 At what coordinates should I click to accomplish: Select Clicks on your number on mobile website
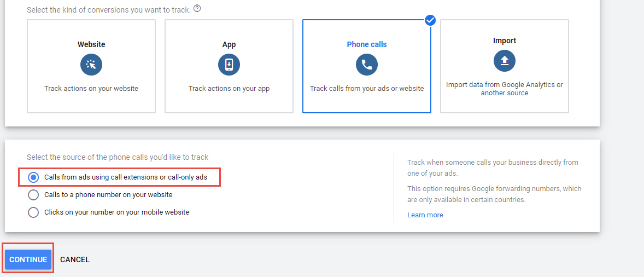pyautogui.click(x=33, y=212)
